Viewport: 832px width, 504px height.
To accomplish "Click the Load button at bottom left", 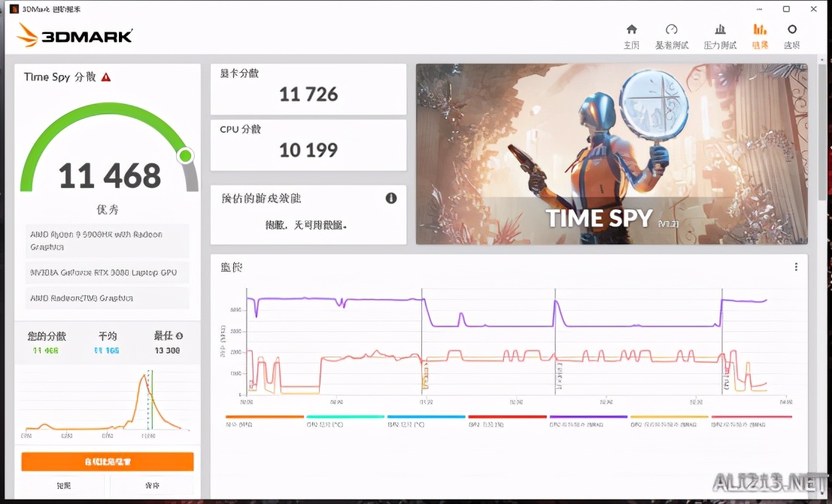I will 64,485.
